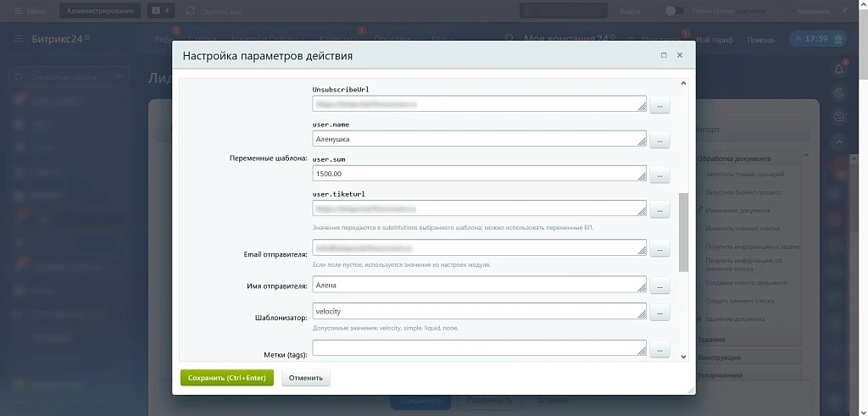Click the Шаблонизатор field containing velocity
The width and height of the screenshot is (868, 416).
[x=480, y=311]
